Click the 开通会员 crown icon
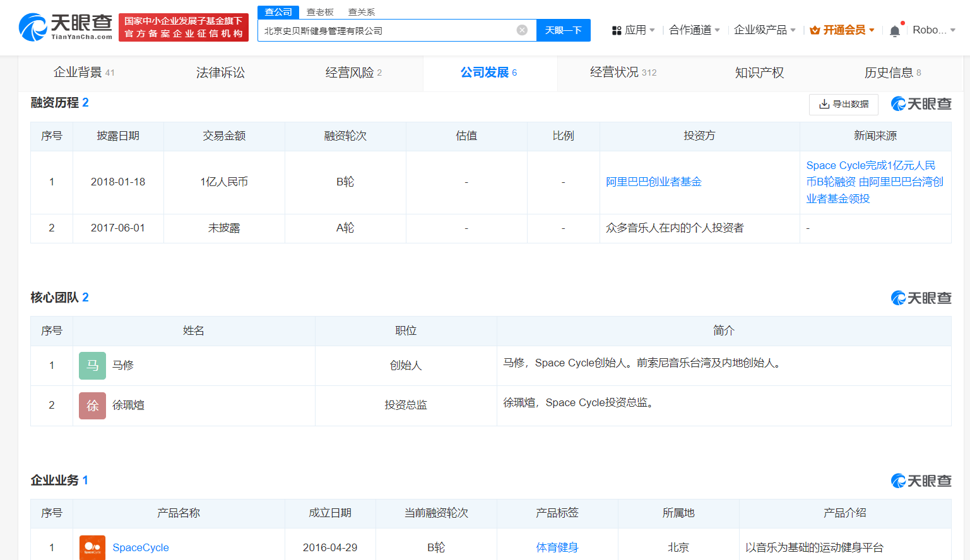The width and height of the screenshot is (970, 560). pos(815,30)
